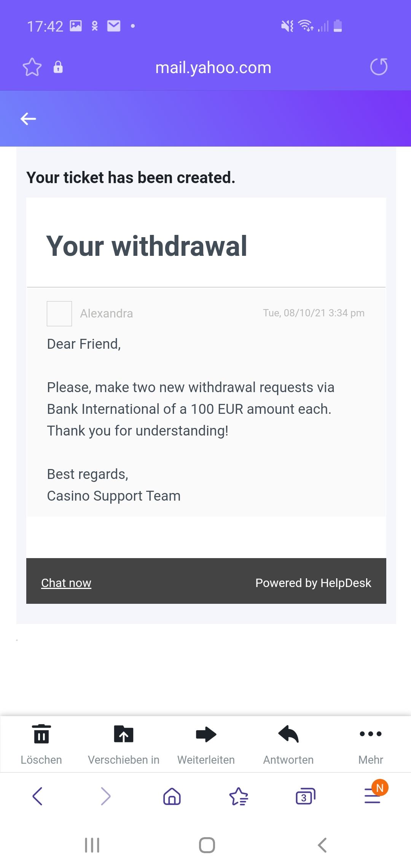Viewport: 411px width, 868px height.
Task: Navigate to previous page in browser
Action: pos(38,796)
